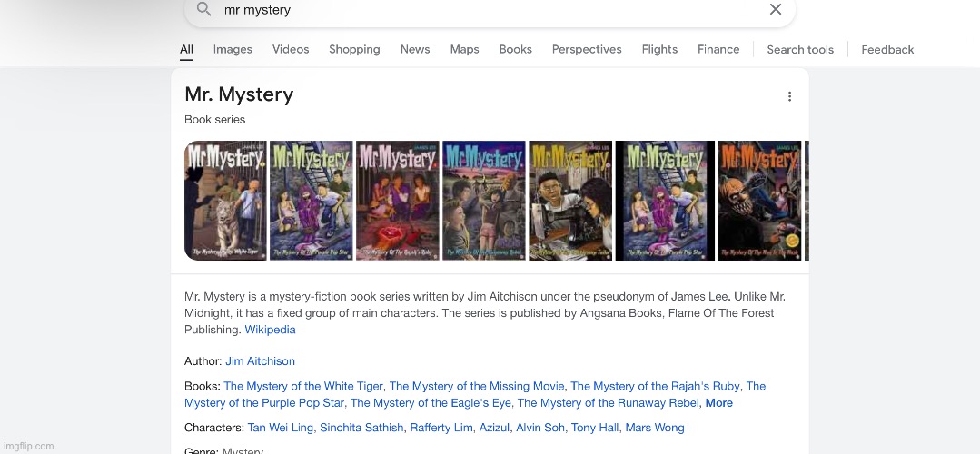The image size is (980, 454).
Task: Open the orange pumpkin-monster book cover
Action: [x=760, y=201]
